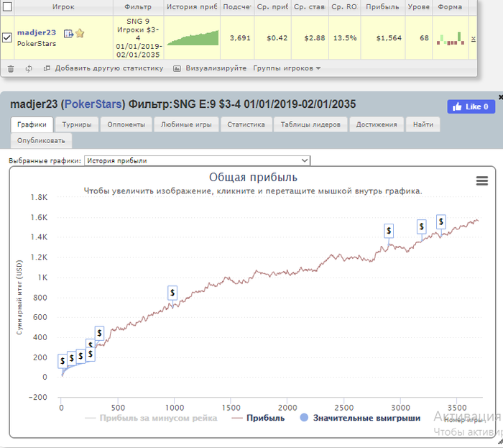Click the Facebook Like button
The image size is (503, 448).
click(x=471, y=107)
